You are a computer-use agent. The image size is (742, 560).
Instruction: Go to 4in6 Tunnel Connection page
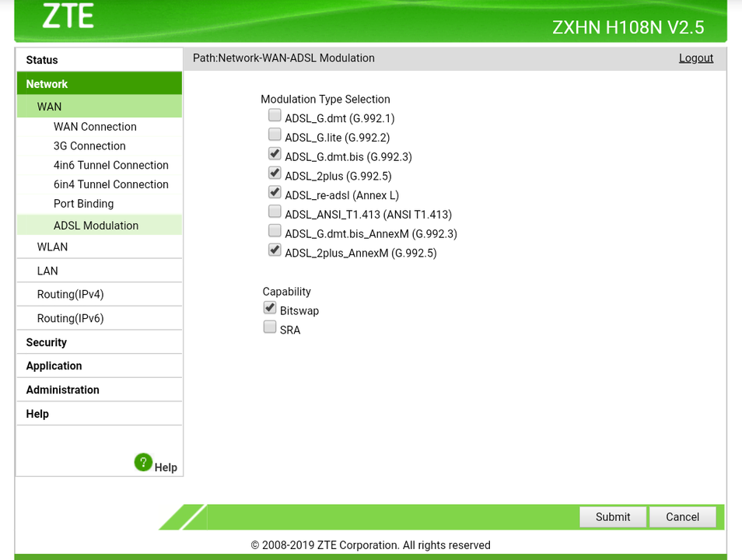(110, 165)
